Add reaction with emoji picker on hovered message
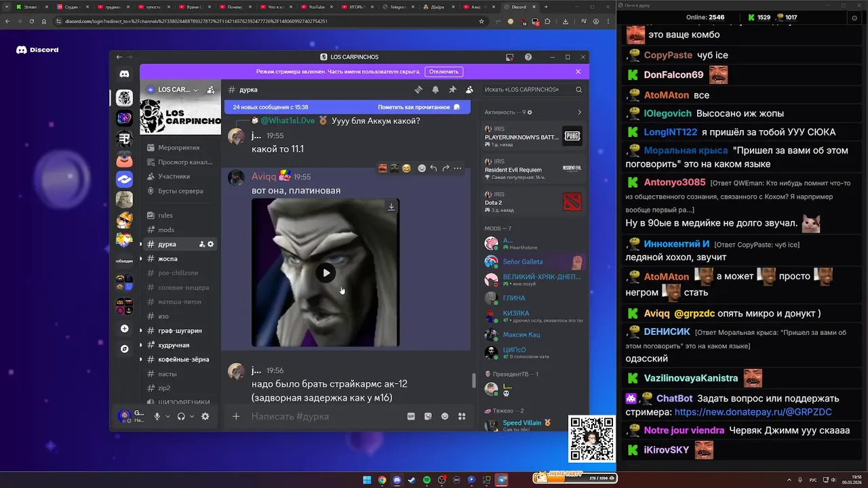Image resolution: width=868 pixels, height=488 pixels. tap(422, 168)
